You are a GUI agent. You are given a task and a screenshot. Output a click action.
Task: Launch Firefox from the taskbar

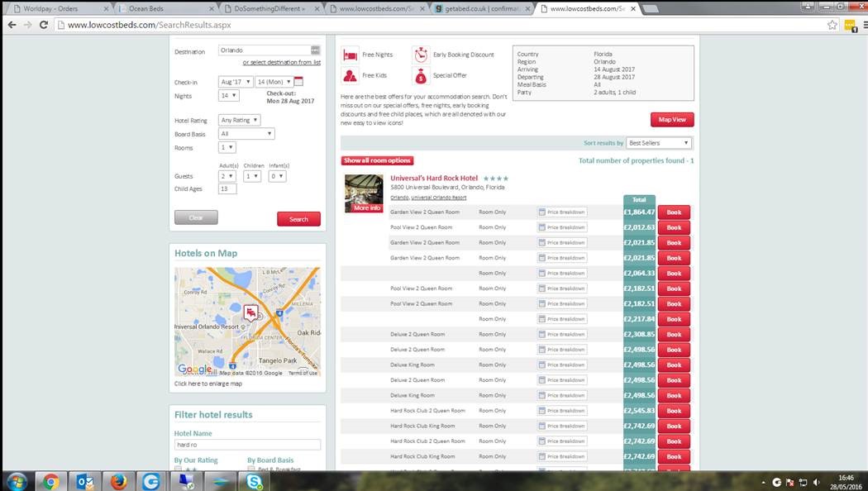point(118,482)
